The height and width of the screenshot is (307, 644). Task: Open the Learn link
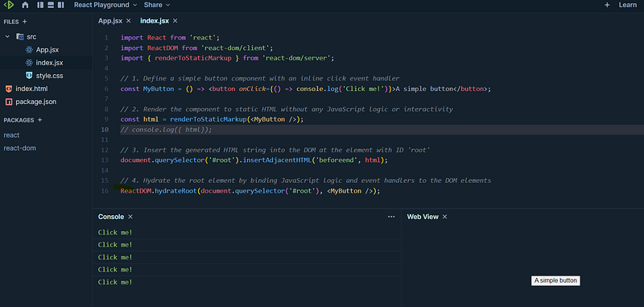(x=628, y=5)
